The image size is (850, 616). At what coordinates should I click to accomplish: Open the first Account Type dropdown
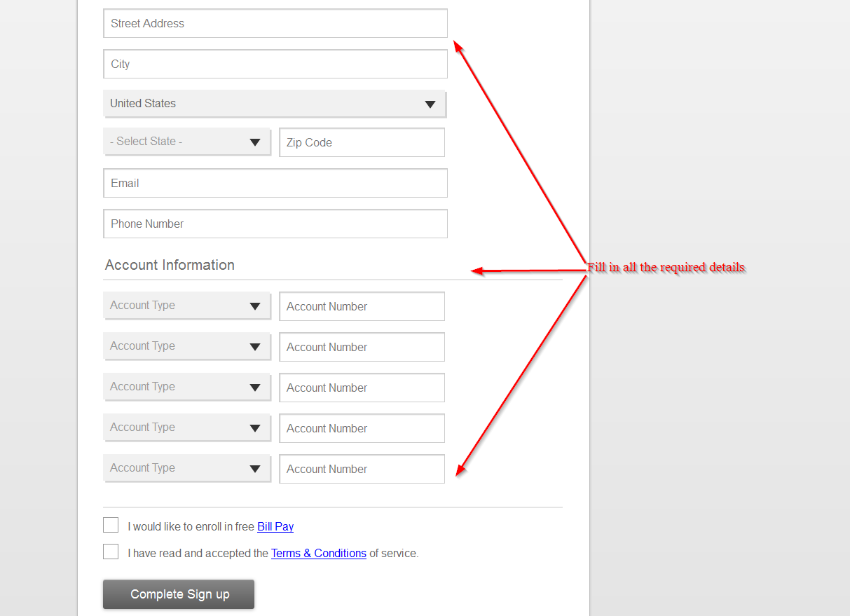[186, 306]
